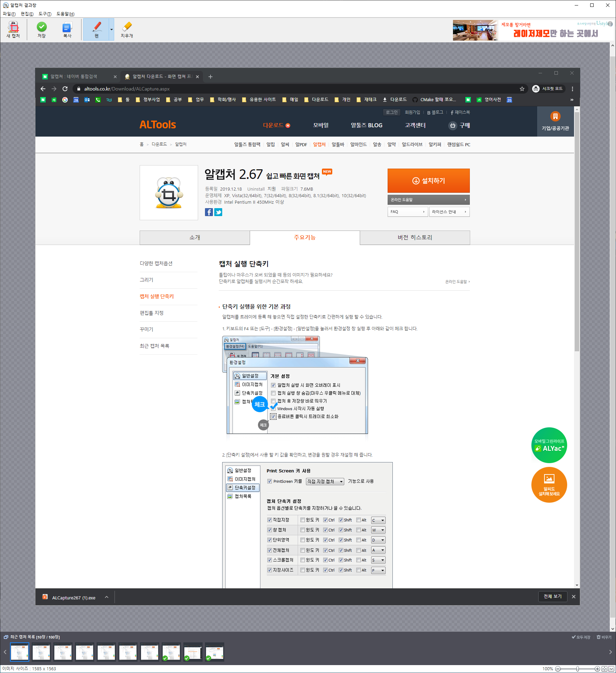Open the pen tool options arrow
The width and height of the screenshot is (616, 673).
pyautogui.click(x=111, y=30)
